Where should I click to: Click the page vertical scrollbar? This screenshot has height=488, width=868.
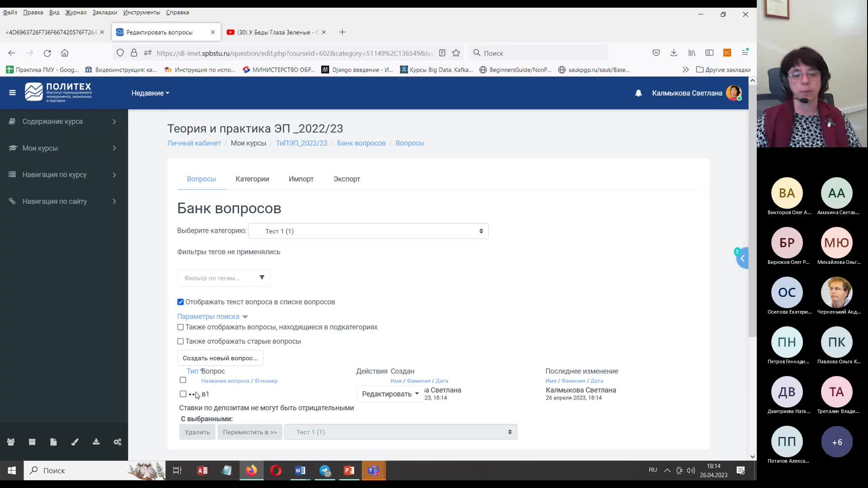click(x=752, y=210)
